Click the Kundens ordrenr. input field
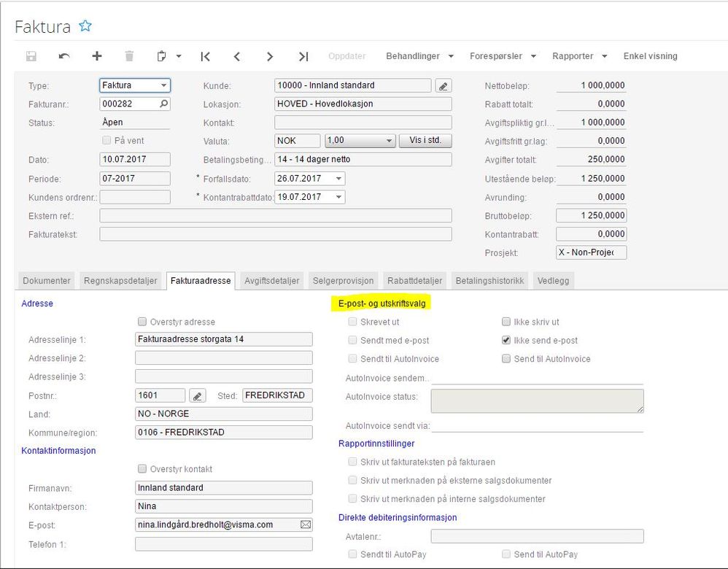The image size is (728, 569). pos(135,197)
